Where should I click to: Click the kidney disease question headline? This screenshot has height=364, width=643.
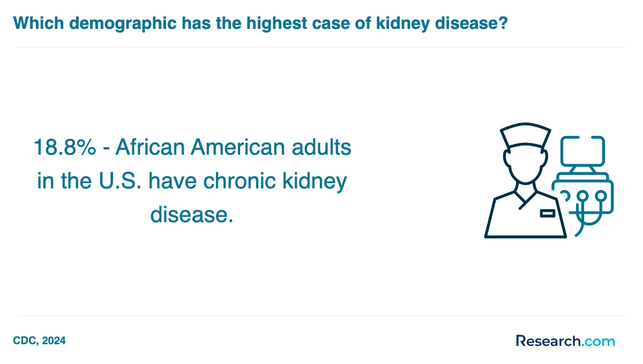[x=260, y=23]
